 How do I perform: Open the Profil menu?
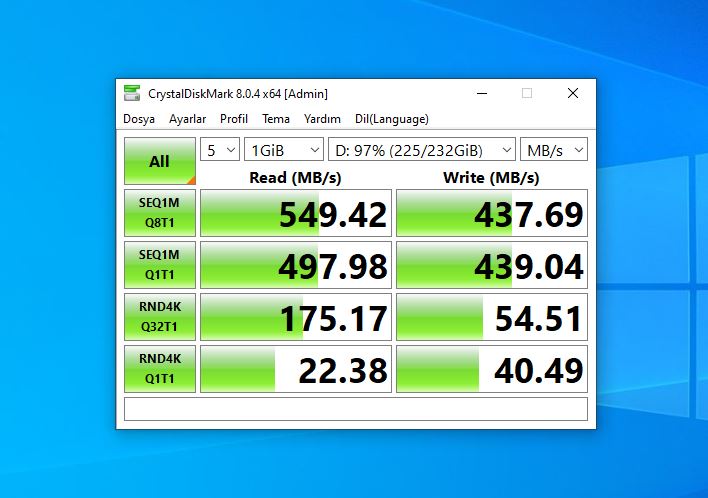234,119
